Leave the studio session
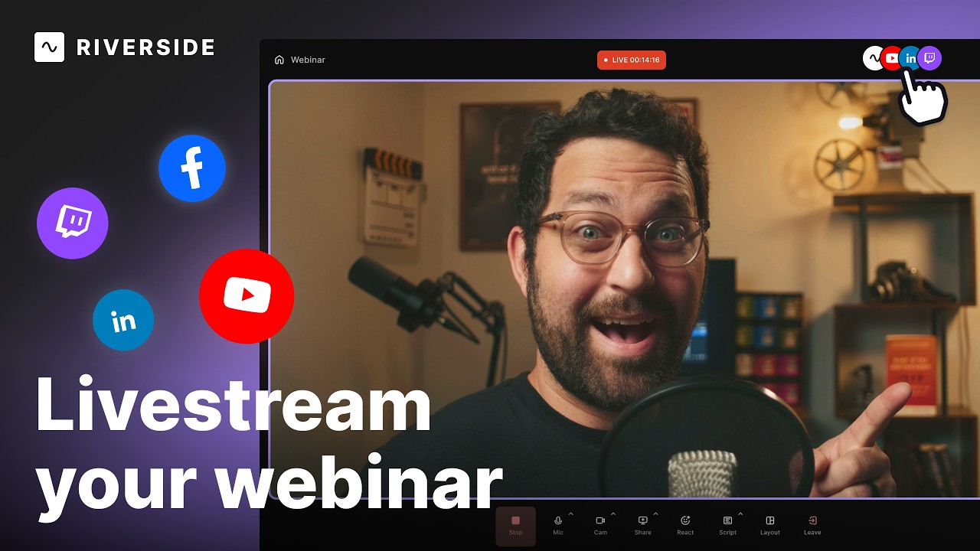Image resolution: width=980 pixels, height=551 pixels. 812,525
